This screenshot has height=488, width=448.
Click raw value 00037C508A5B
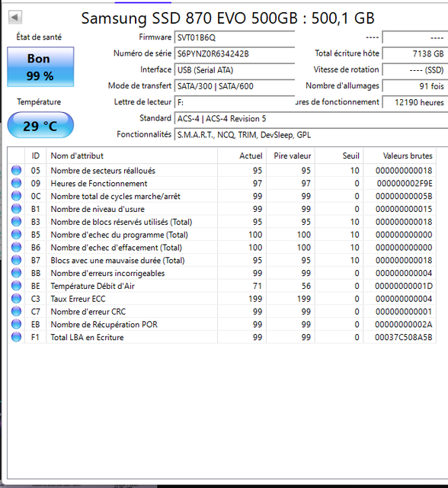404,337
